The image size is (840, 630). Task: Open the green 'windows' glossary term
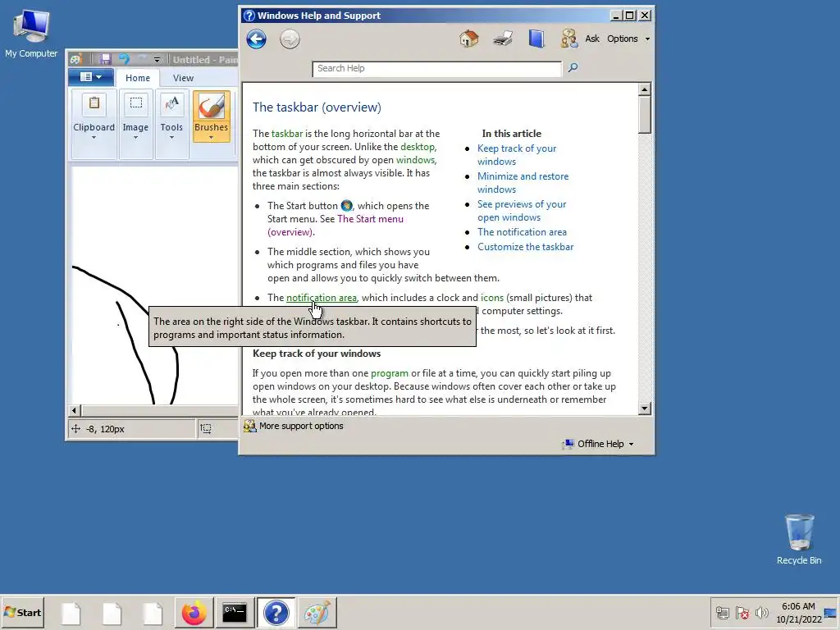[x=416, y=160]
